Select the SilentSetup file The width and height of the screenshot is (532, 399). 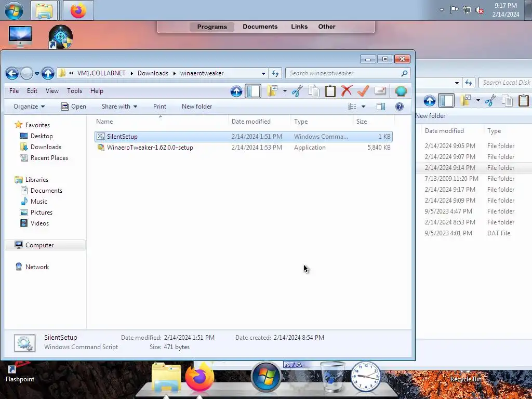coord(244,137)
